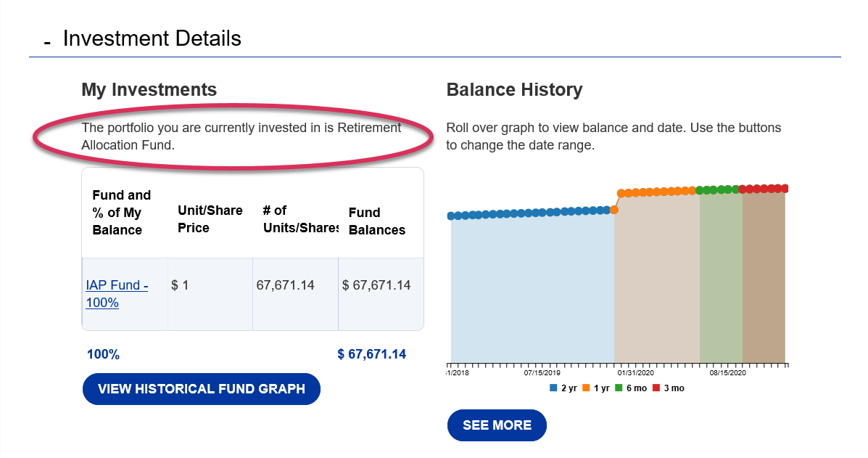868x458 pixels.
Task: Click the bold blue total balance amount
Action: [x=371, y=354]
